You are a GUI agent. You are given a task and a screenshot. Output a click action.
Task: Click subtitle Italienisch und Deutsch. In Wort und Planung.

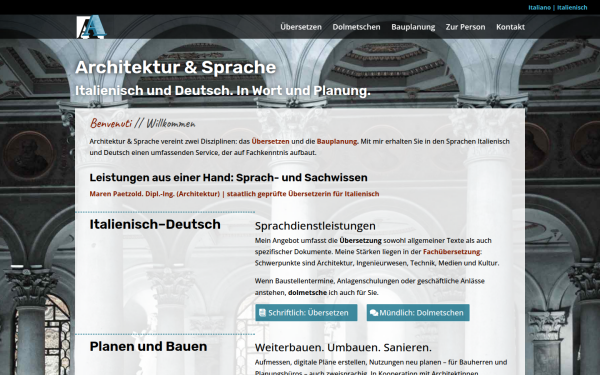(x=223, y=91)
